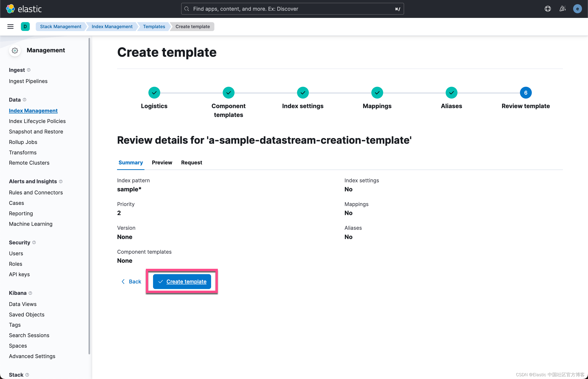Go to the Logistics step circle
Viewport: 588px width, 379px height.
click(154, 93)
